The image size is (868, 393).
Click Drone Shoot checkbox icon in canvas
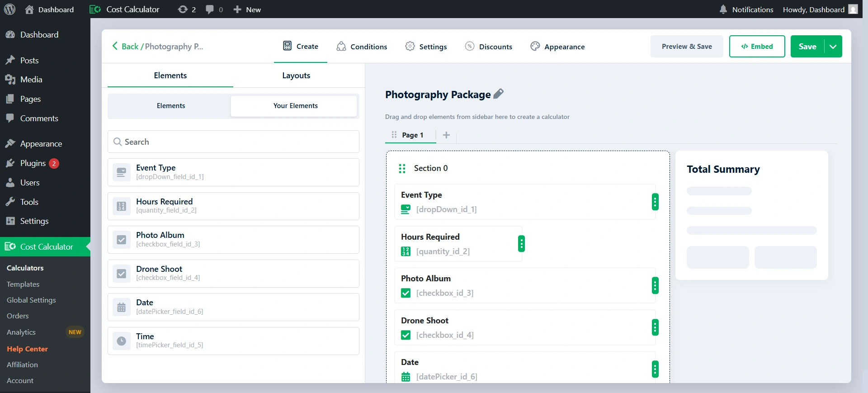[x=406, y=335]
